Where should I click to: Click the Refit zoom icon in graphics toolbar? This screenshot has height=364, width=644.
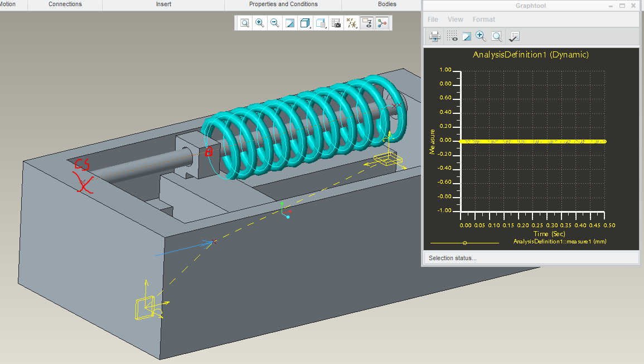point(244,23)
